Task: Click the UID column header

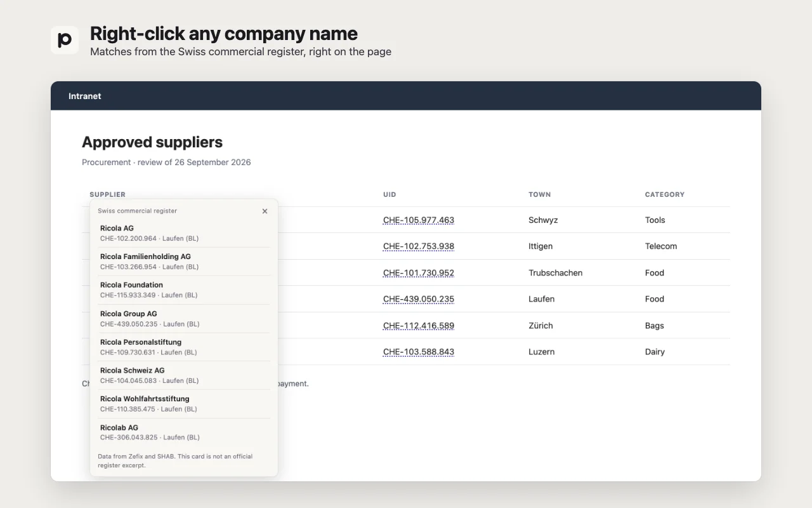Action: pos(390,194)
